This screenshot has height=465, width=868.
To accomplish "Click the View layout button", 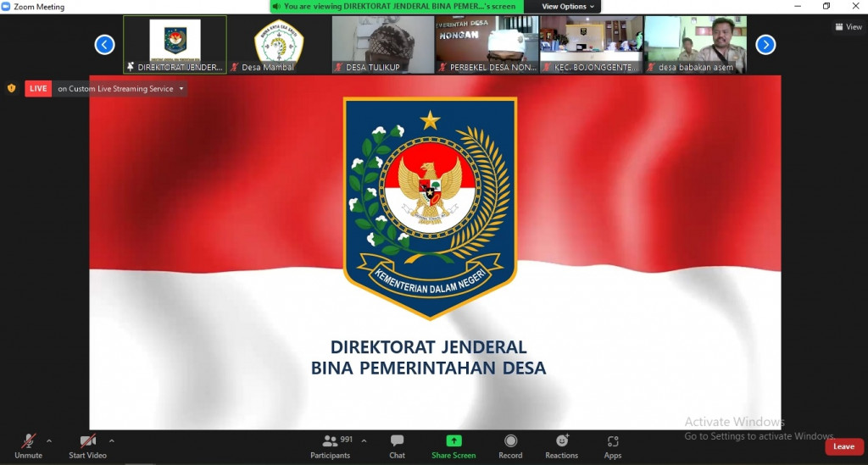I will pos(848,26).
